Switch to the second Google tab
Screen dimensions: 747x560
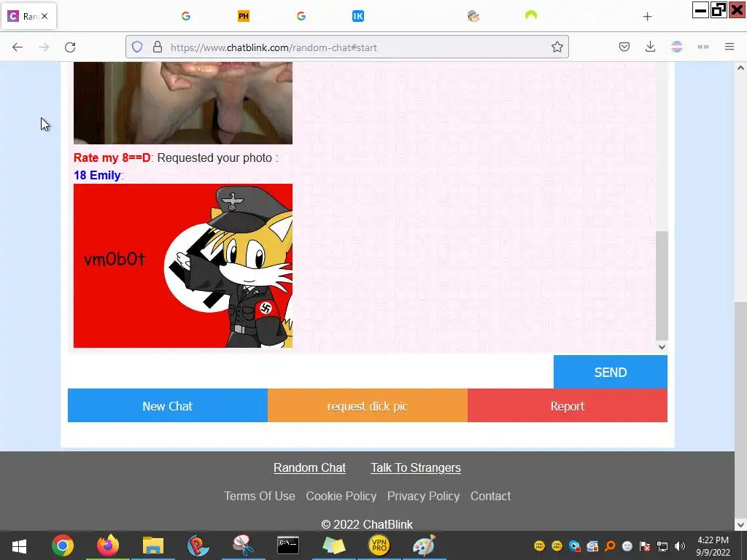(301, 16)
